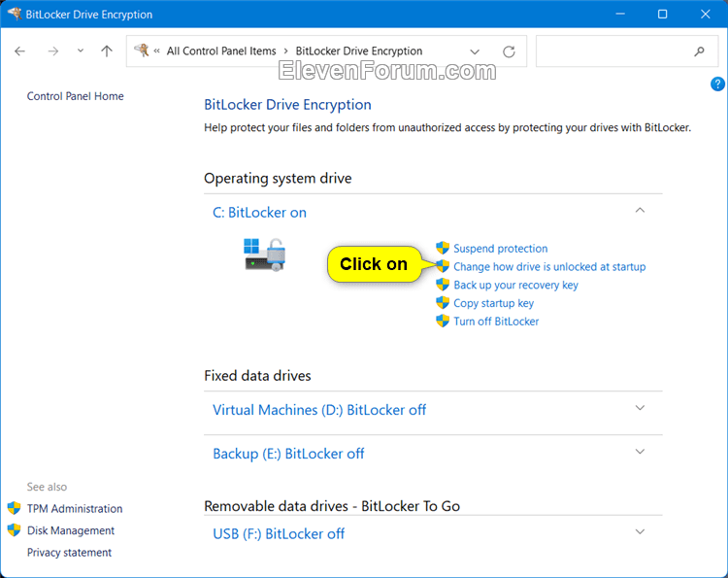The width and height of the screenshot is (728, 578).
Task: Click Suspend protection link
Action: pos(501,249)
